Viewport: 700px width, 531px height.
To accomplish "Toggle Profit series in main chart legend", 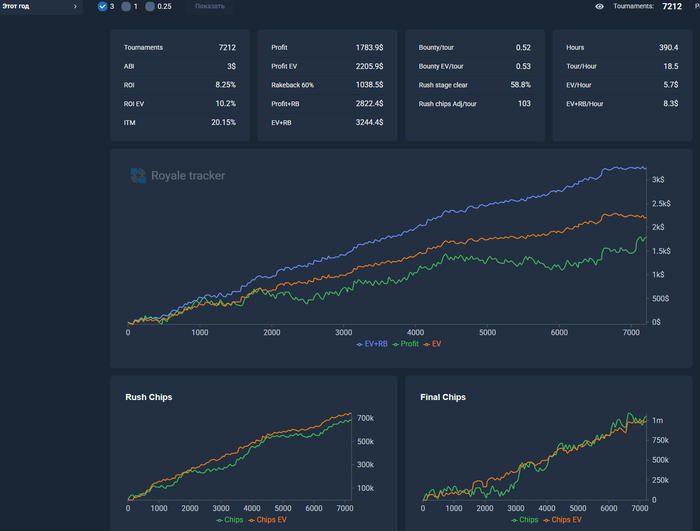I will (406, 344).
